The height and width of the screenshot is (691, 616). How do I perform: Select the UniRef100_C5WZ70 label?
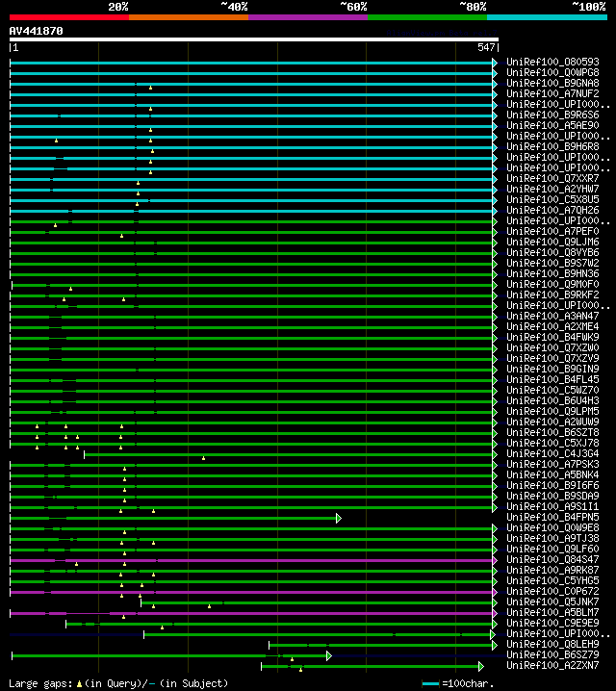click(552, 390)
